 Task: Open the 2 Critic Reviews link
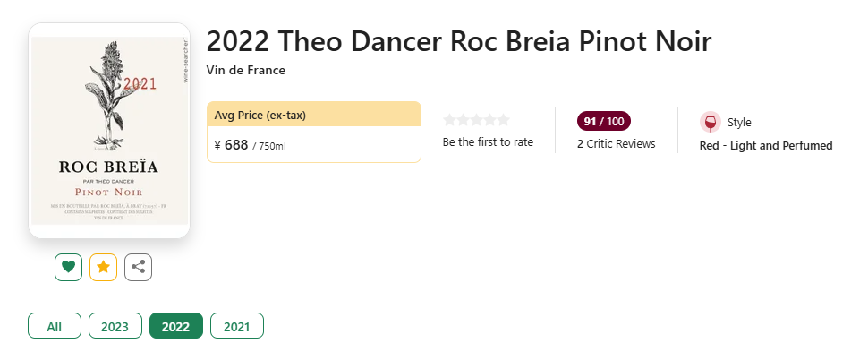617,144
